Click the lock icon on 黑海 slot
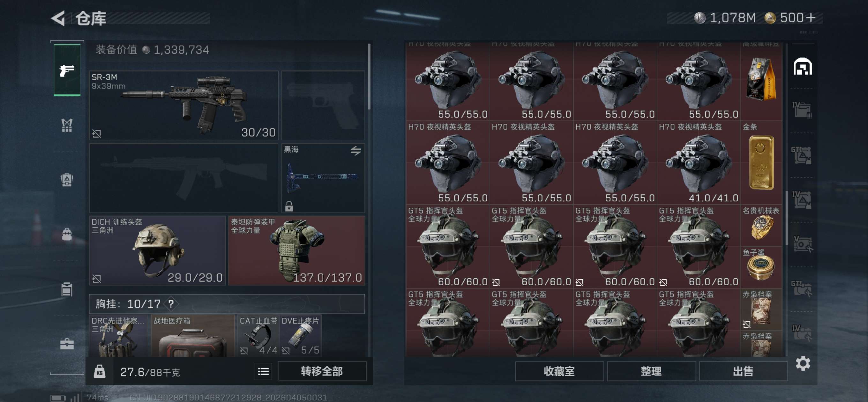The width and height of the screenshot is (868, 402). tap(289, 206)
